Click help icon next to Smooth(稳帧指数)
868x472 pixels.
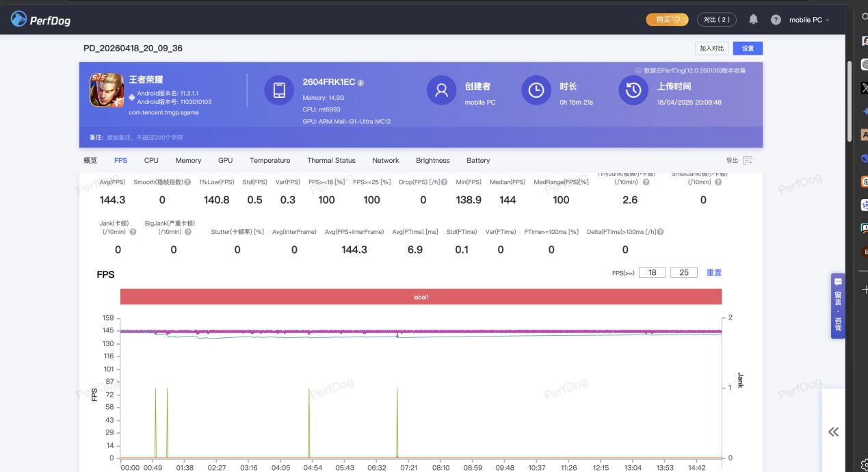coord(187,182)
